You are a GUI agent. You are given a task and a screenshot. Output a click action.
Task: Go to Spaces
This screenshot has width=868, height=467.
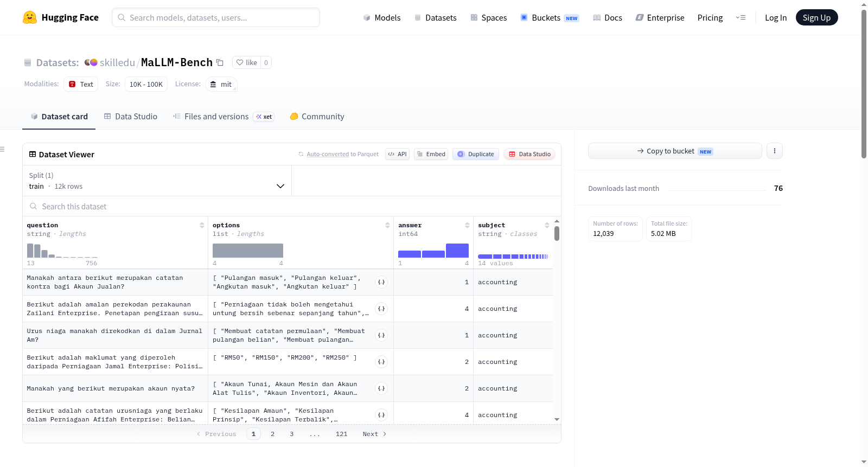click(488, 18)
